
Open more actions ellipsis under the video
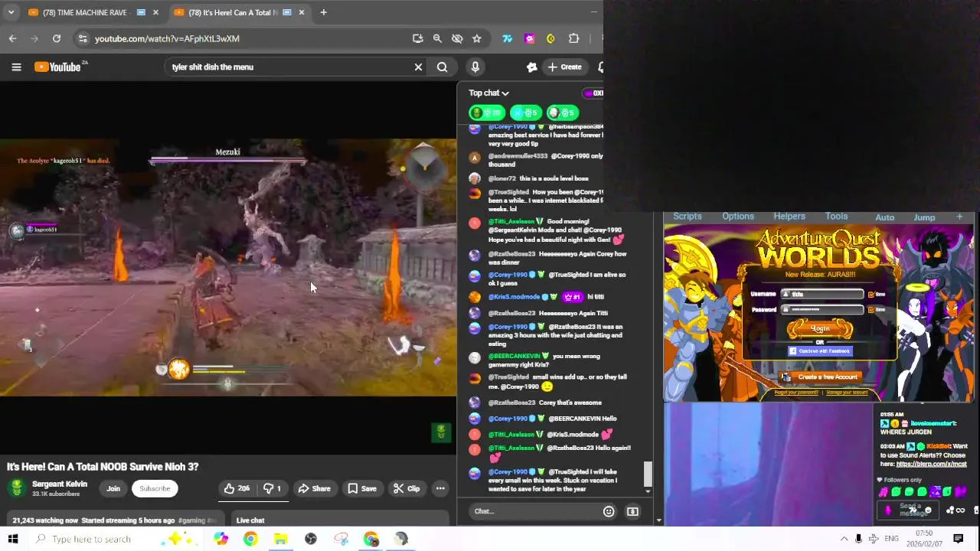click(440, 488)
